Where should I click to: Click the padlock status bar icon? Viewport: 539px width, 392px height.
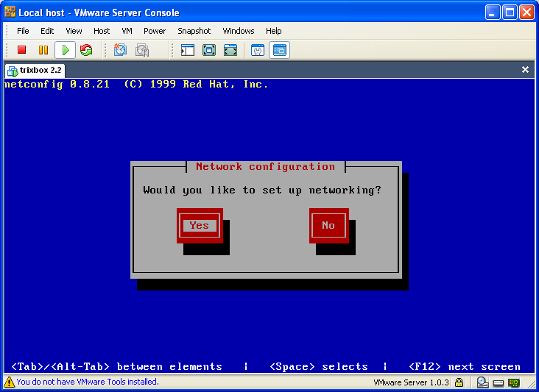[x=459, y=382]
